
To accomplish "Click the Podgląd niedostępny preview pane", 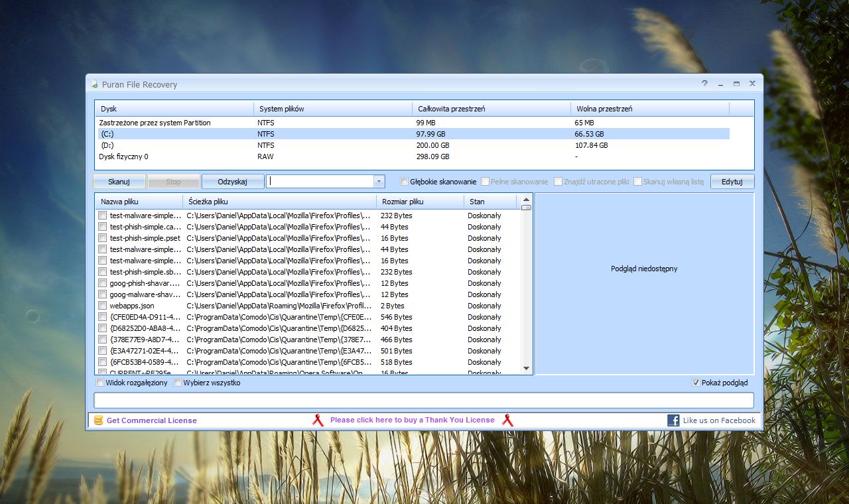I will click(644, 284).
